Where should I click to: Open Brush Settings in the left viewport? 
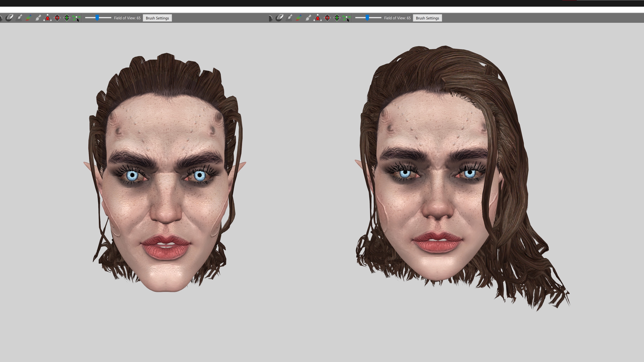click(157, 18)
